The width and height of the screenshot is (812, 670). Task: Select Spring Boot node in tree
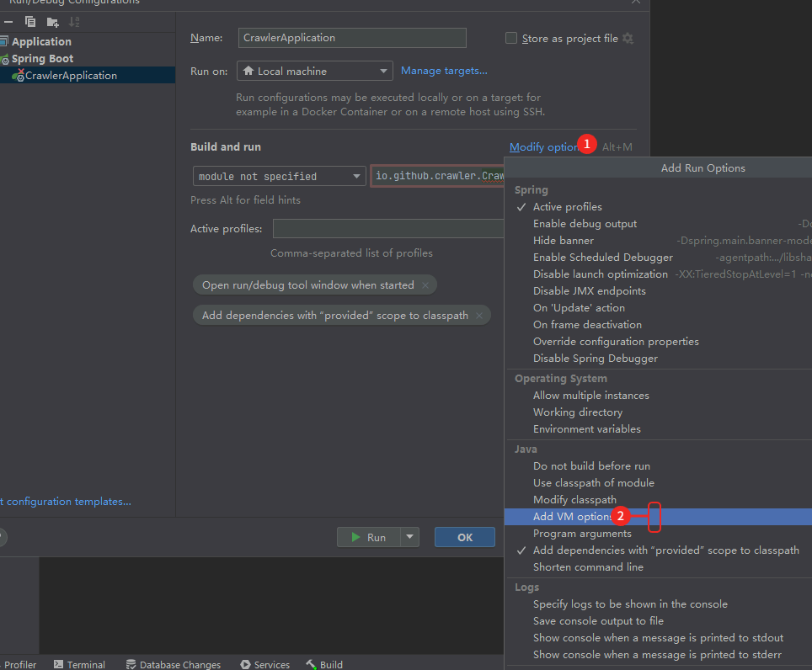(42, 58)
